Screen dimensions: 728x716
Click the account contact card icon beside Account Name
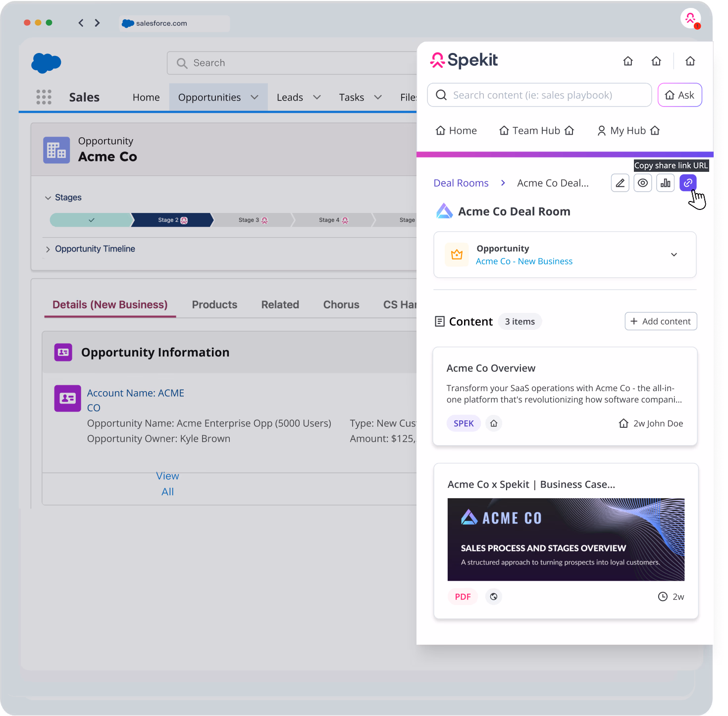point(67,399)
